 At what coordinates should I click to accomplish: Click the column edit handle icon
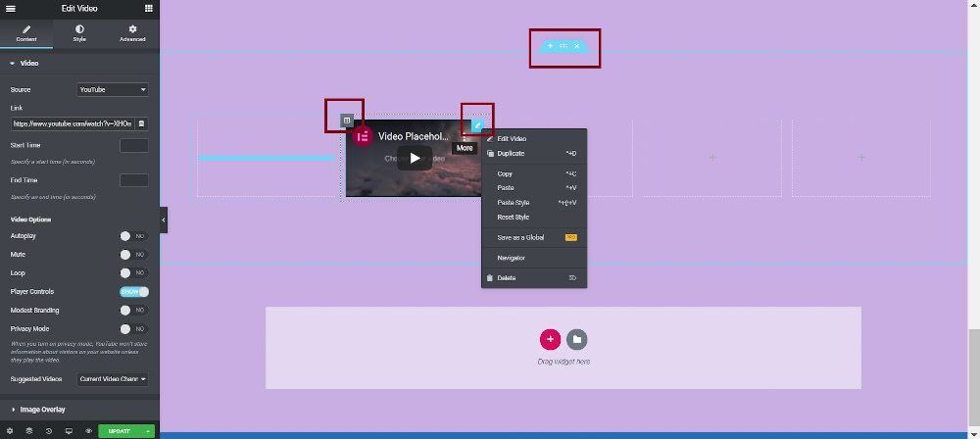[x=346, y=121]
